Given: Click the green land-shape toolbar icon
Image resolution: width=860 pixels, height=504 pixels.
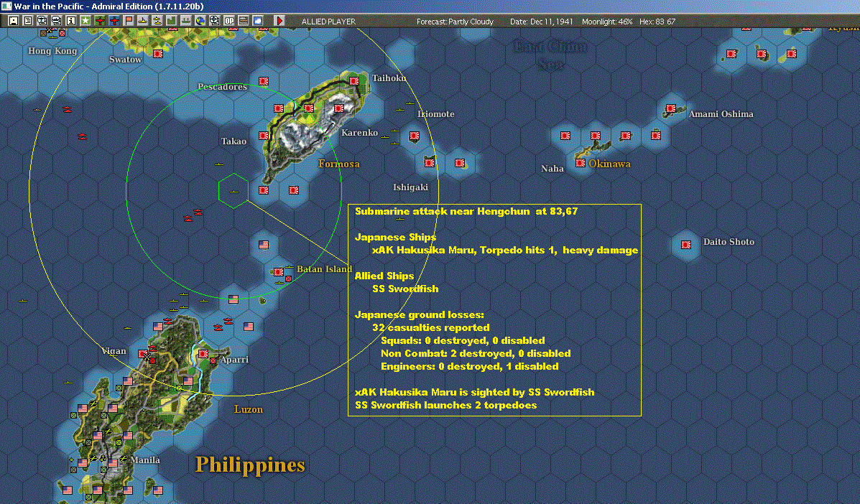Looking at the screenshot, I should [x=171, y=21].
